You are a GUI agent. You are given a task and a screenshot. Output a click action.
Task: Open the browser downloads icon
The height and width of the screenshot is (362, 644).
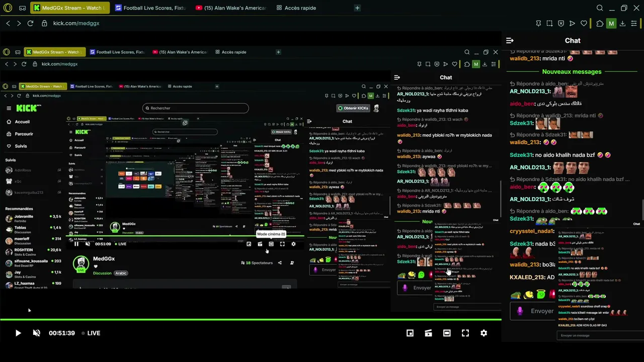[x=622, y=23]
